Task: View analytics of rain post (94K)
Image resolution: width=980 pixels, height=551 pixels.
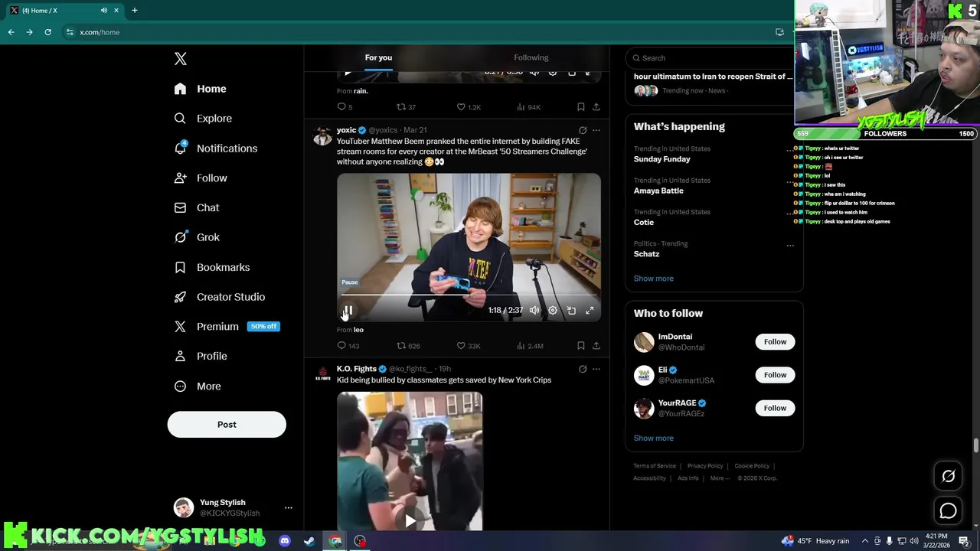Action: (x=529, y=107)
